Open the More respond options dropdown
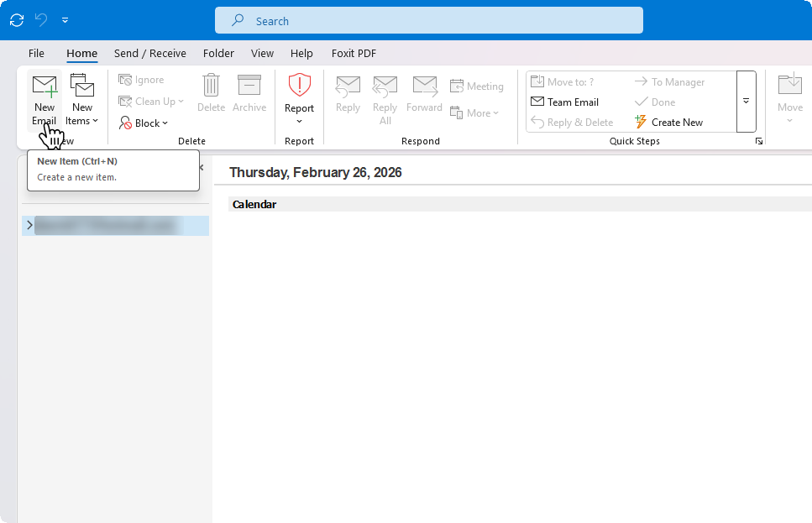 point(474,112)
